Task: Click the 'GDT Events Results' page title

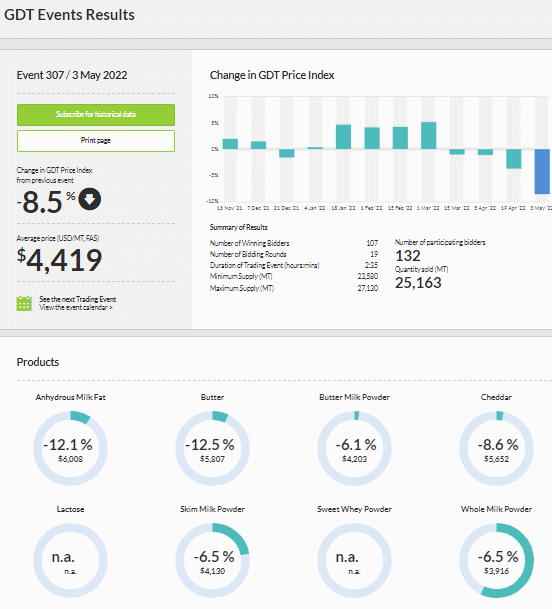Action: [x=69, y=15]
